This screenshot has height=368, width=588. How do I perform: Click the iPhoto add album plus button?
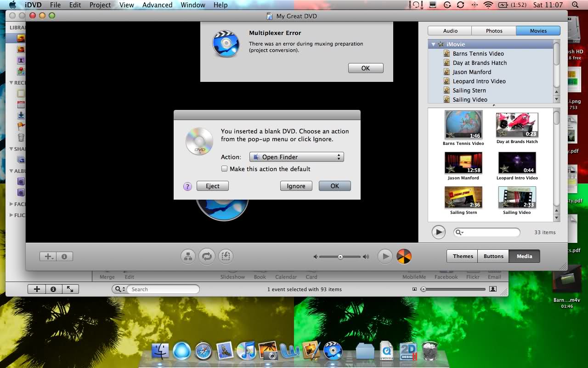click(x=37, y=289)
